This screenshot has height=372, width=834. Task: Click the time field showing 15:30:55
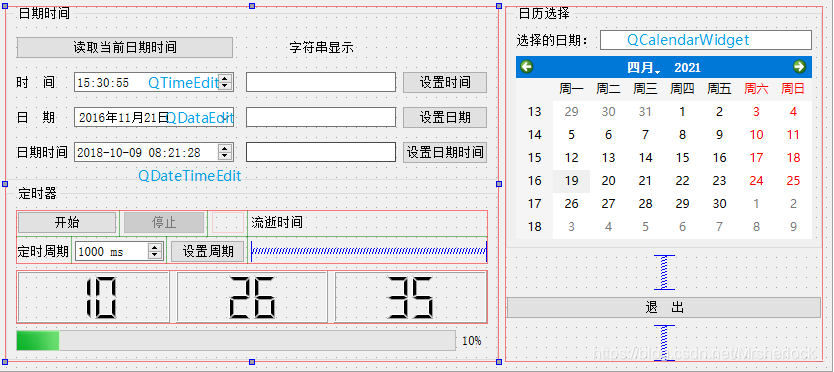(154, 82)
